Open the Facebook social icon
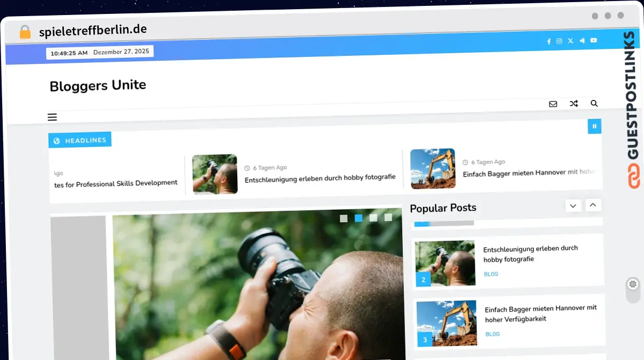 [x=548, y=40]
